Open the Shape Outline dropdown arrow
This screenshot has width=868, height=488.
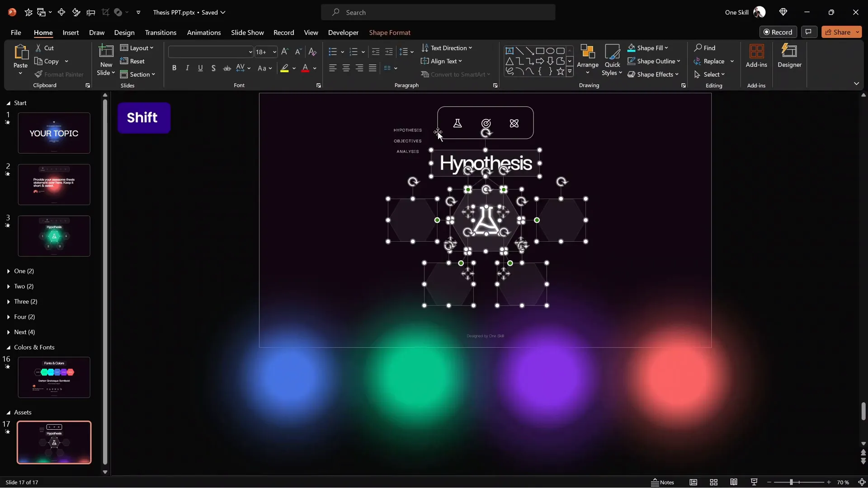(x=679, y=61)
